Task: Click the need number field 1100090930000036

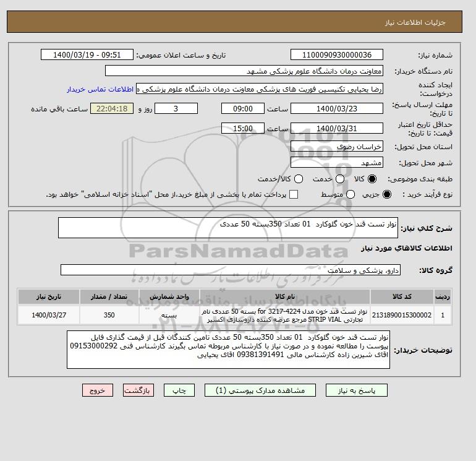Action: pyautogui.click(x=337, y=54)
